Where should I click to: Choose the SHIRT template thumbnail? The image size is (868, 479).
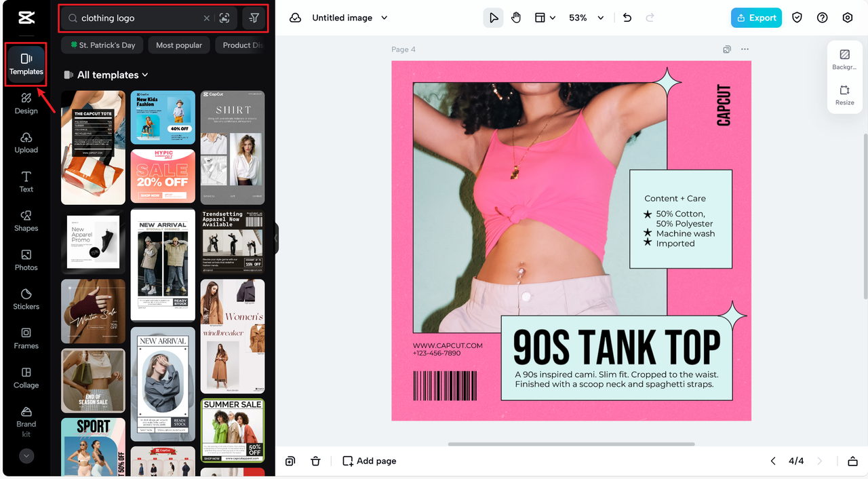tap(233, 147)
